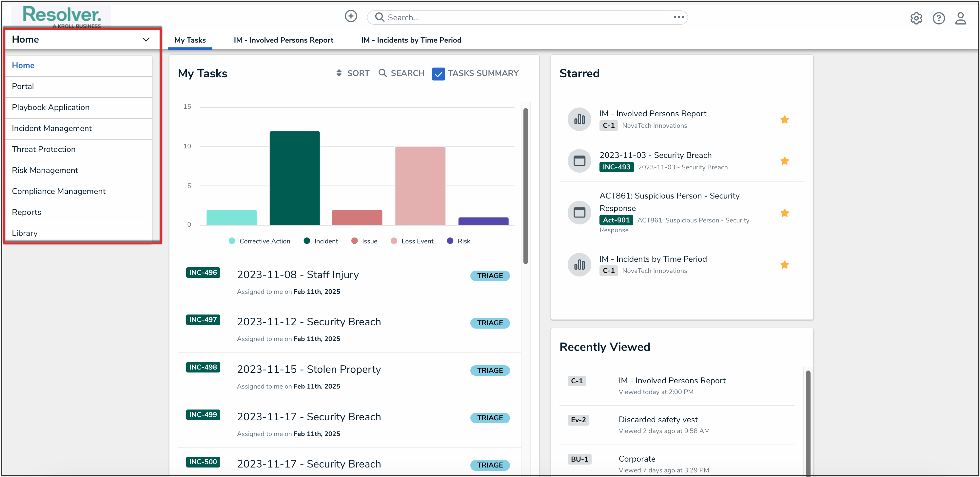Open the IM - Involved Persons Report tab
The height and width of the screenshot is (477, 980).
click(284, 40)
